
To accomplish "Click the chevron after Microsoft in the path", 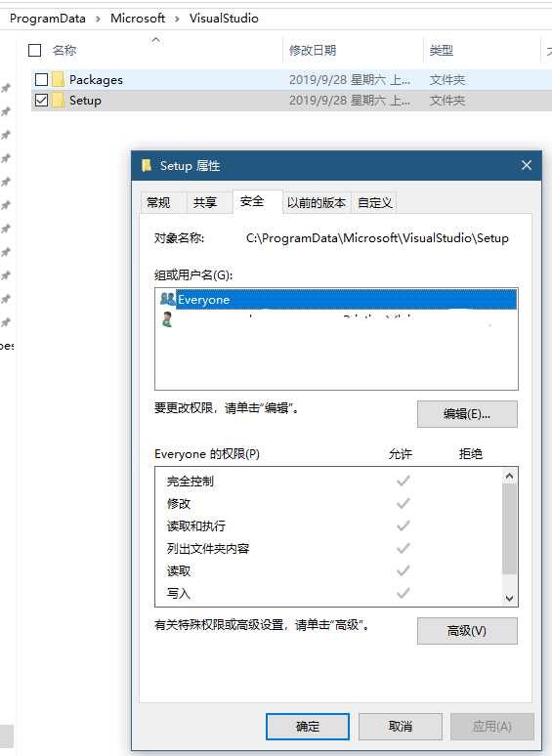I will point(177,19).
